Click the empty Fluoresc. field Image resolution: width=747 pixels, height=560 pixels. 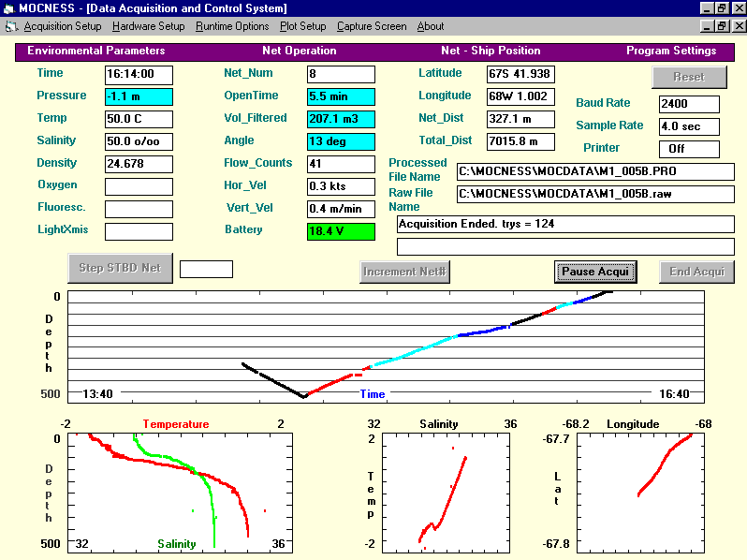click(x=139, y=209)
